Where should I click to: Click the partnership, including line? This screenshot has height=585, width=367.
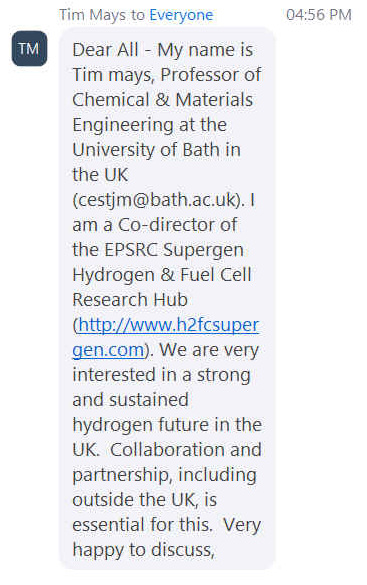pos(164,475)
